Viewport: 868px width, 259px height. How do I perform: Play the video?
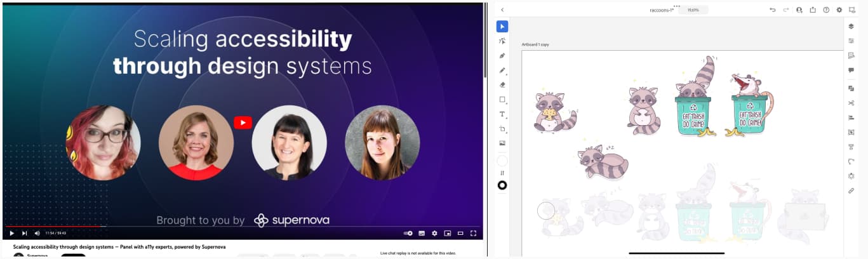11,233
